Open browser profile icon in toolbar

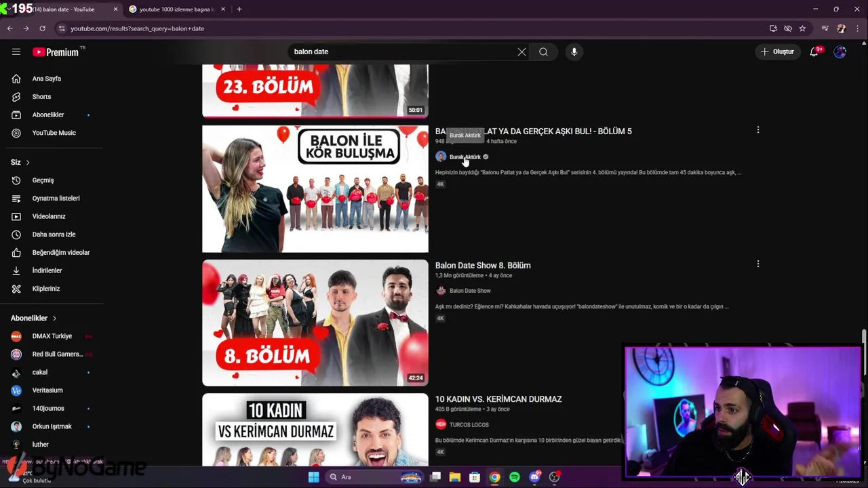click(x=841, y=28)
